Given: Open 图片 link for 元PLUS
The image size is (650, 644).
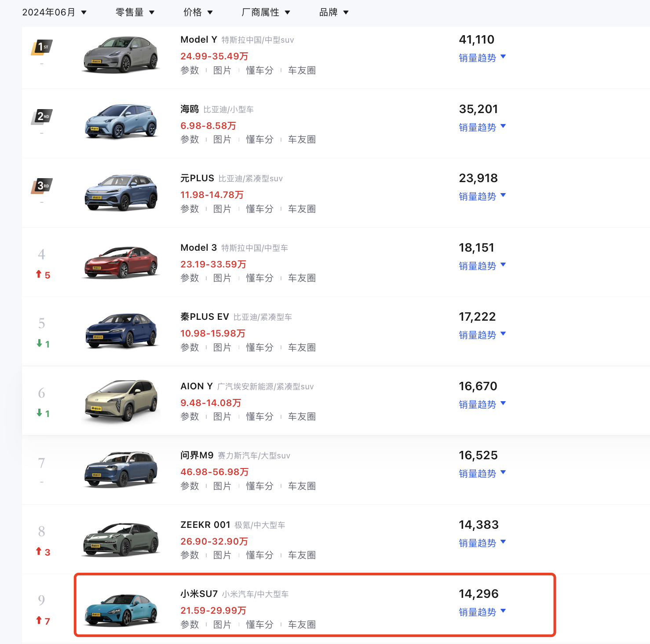Looking at the screenshot, I should [222, 209].
